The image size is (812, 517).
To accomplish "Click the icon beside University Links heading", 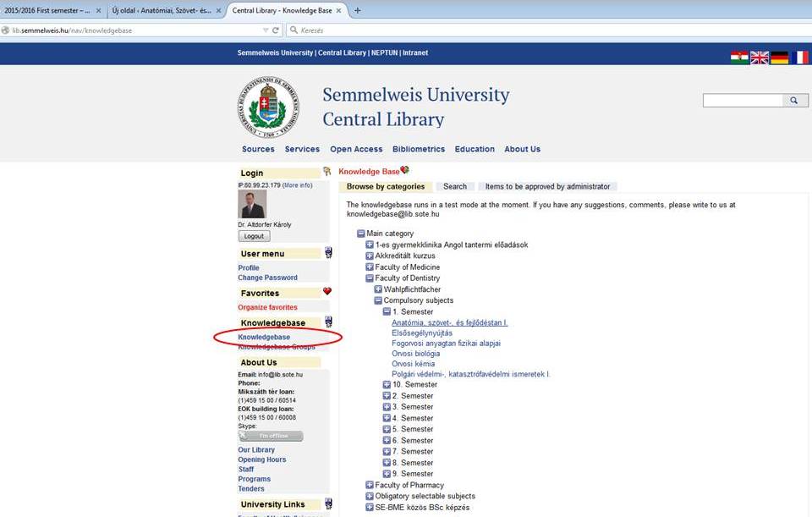I will 328,503.
